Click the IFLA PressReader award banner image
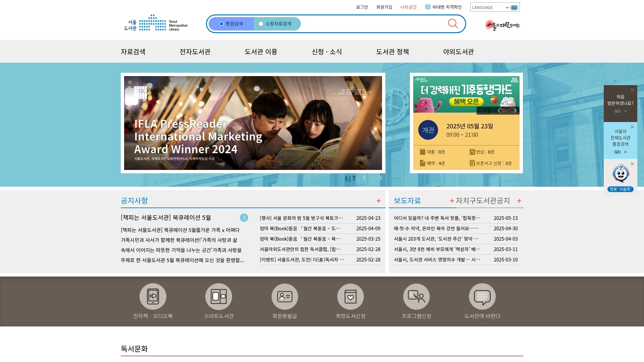 click(253, 123)
